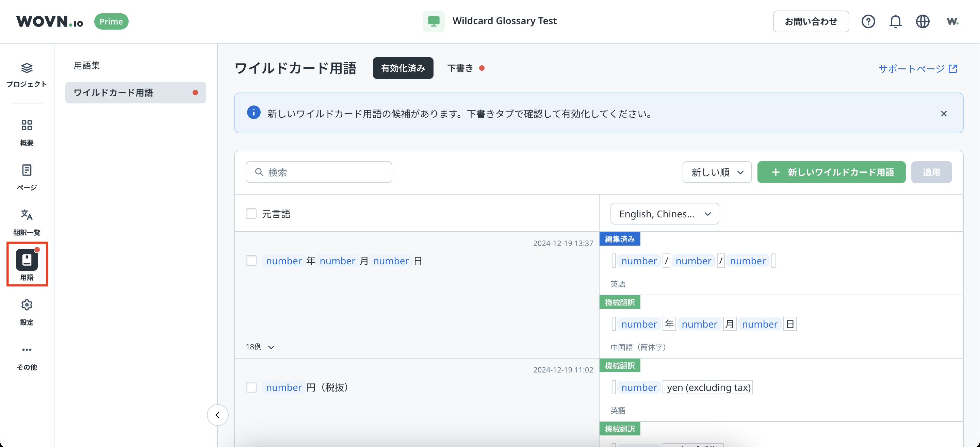Go to the ページ section icon
Image resolution: width=980 pixels, height=447 pixels.
pos(27,170)
